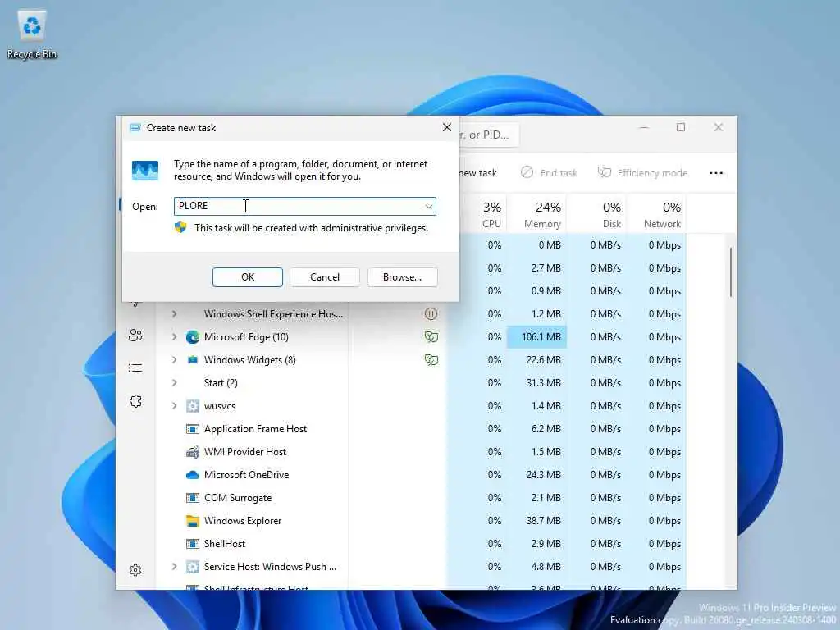Screen dimensions: 840x630
Task: Click the 31.3 MB memory cell
Action: (536, 383)
